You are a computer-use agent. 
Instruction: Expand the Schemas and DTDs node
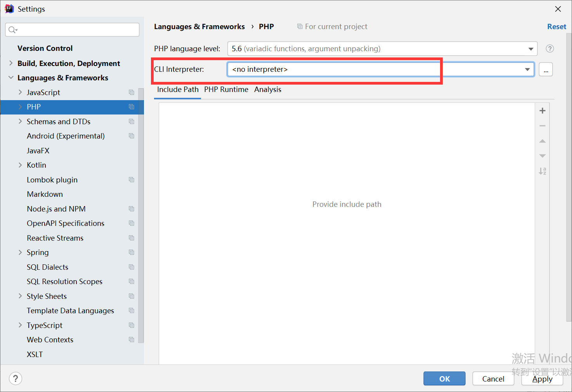click(x=20, y=121)
